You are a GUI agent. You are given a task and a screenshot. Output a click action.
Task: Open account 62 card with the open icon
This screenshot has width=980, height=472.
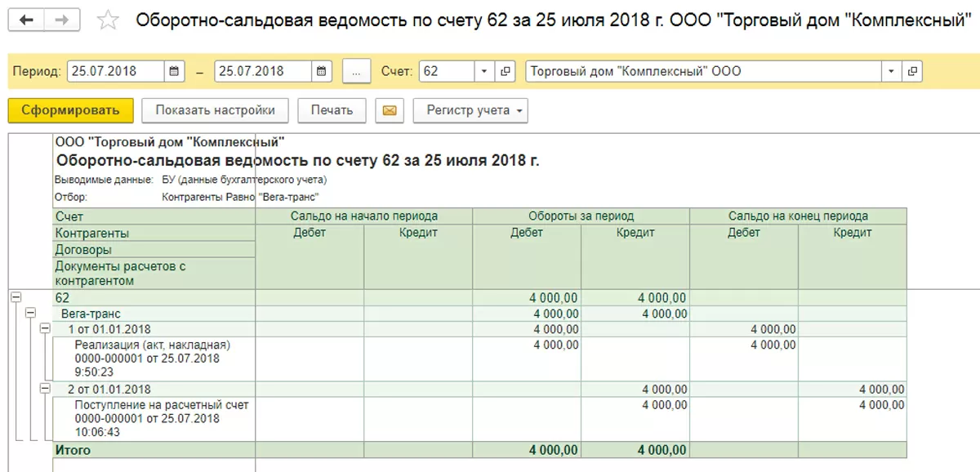pyautogui.click(x=506, y=71)
